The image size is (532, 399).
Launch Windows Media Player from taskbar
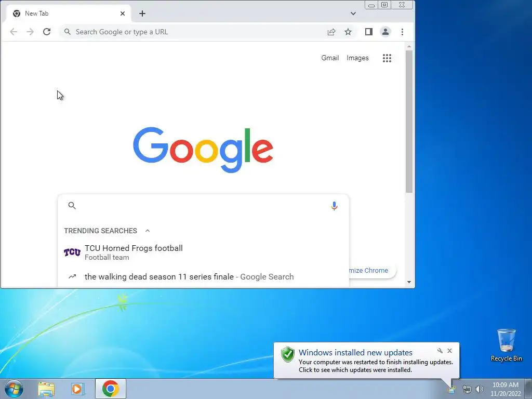pyautogui.click(x=77, y=389)
